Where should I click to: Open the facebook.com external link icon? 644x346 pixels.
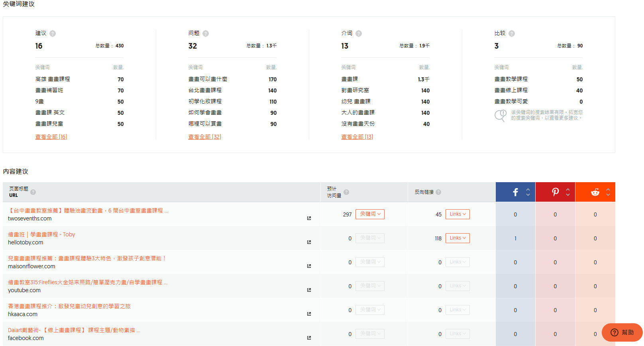(309, 338)
